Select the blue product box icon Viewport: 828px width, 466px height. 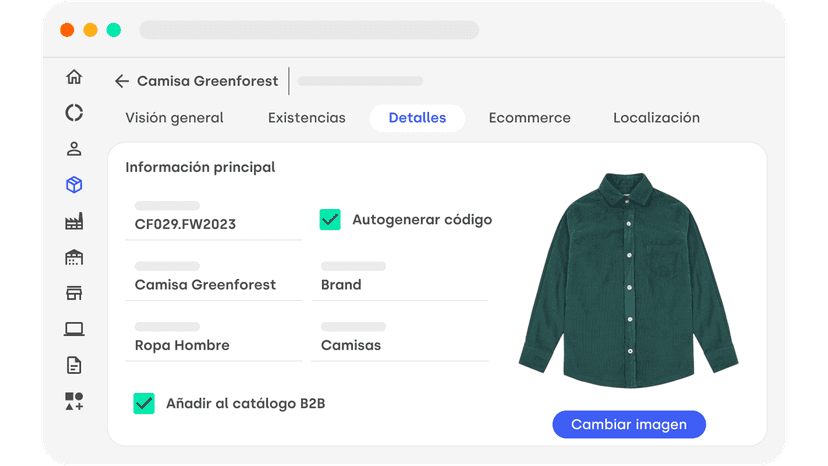point(74,185)
